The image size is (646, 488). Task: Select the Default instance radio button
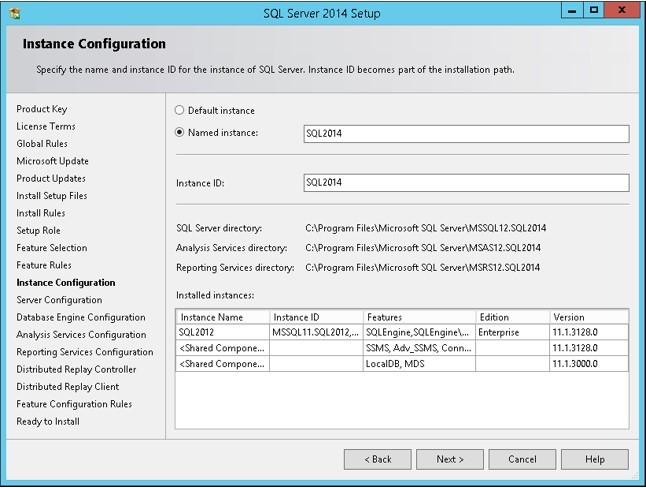click(x=180, y=111)
